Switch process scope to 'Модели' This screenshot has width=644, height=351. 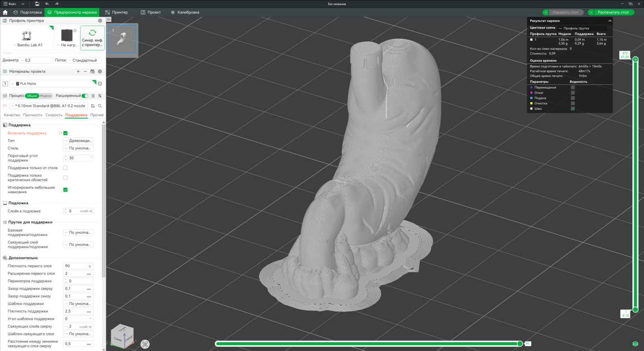point(45,96)
